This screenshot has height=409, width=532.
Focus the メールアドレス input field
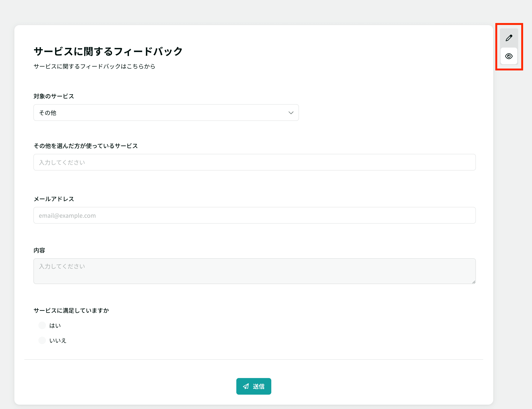tap(254, 215)
